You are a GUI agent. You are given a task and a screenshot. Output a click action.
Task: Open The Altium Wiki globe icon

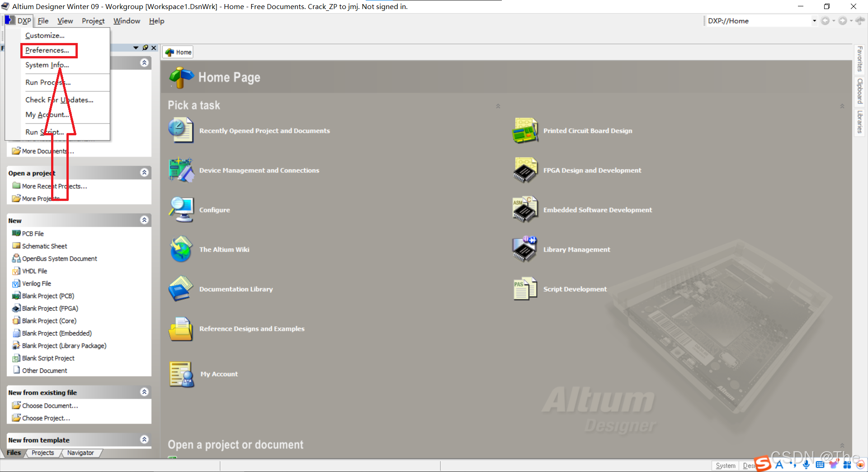pyautogui.click(x=181, y=249)
